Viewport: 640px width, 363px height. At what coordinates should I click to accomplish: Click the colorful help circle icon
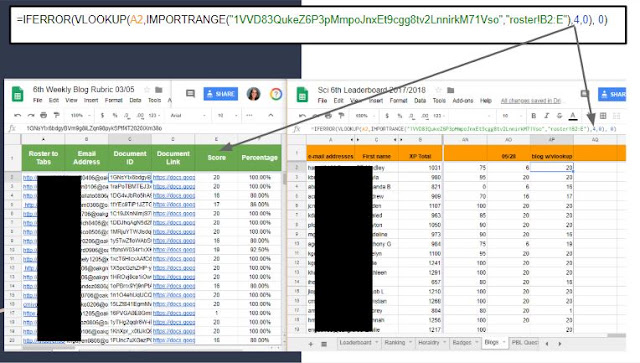tap(276, 94)
